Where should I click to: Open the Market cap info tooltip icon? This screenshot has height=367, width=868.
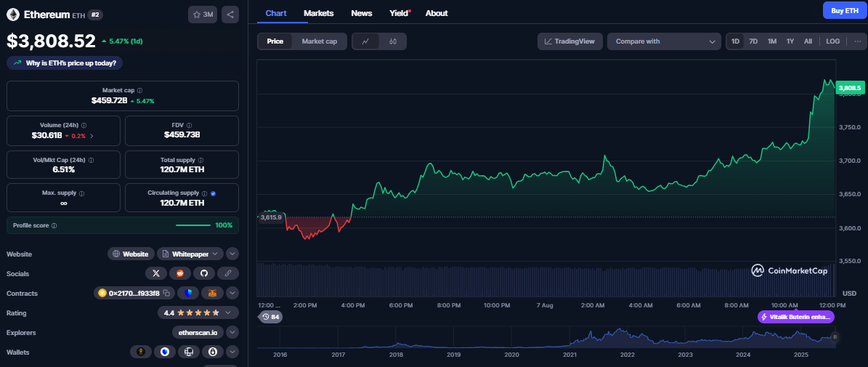pyautogui.click(x=140, y=90)
